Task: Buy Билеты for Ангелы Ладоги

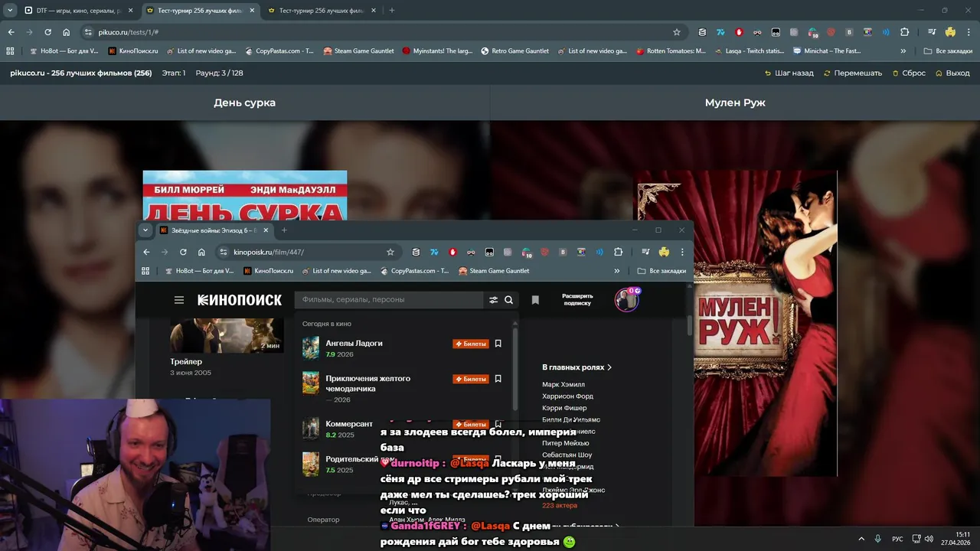Action: tap(471, 344)
